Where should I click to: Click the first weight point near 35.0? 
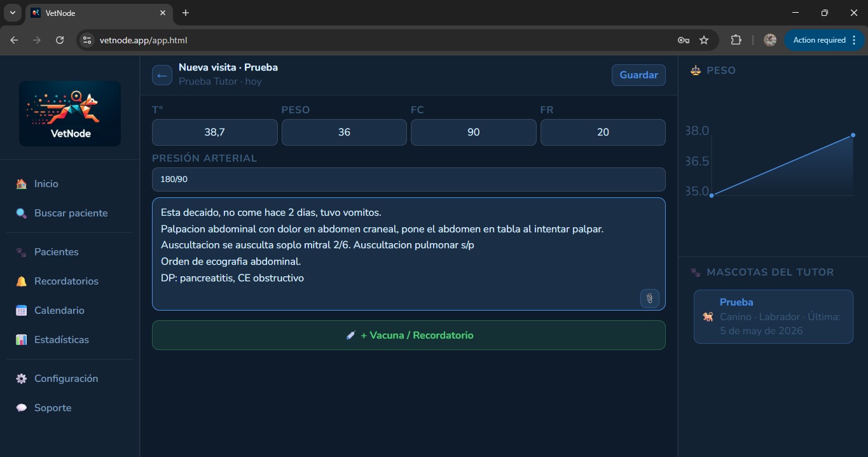click(x=712, y=195)
